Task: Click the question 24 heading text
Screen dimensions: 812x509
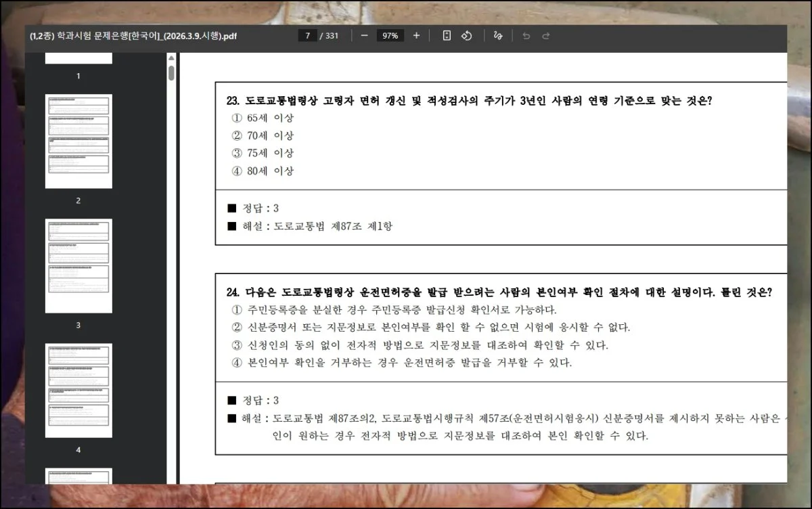Action: pos(499,292)
